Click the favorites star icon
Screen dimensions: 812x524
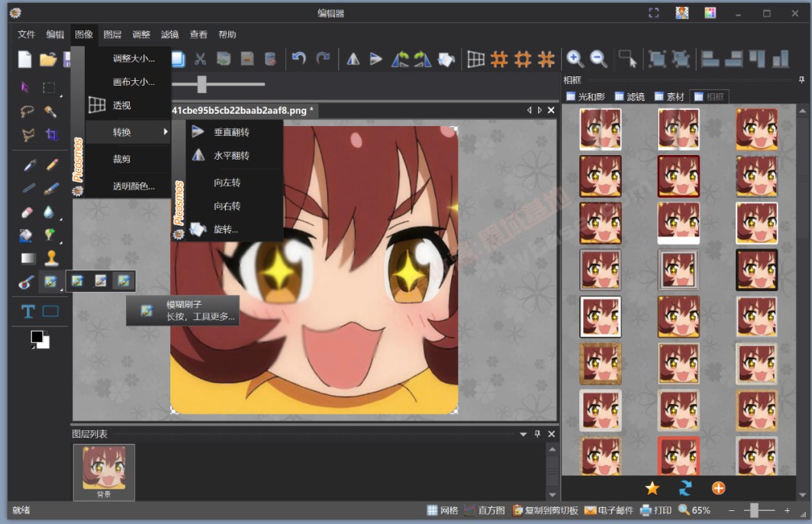coord(652,488)
